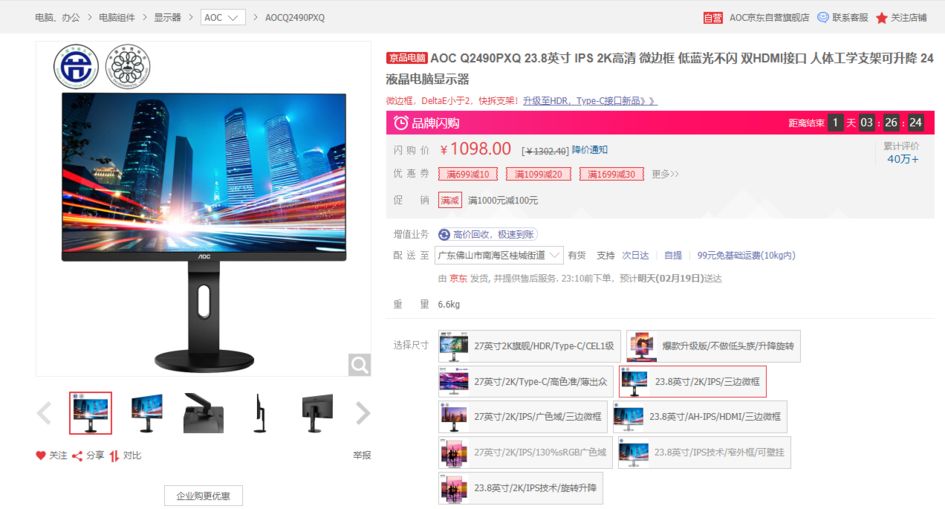Click the 品牌闪购 clock icon

[x=401, y=123]
